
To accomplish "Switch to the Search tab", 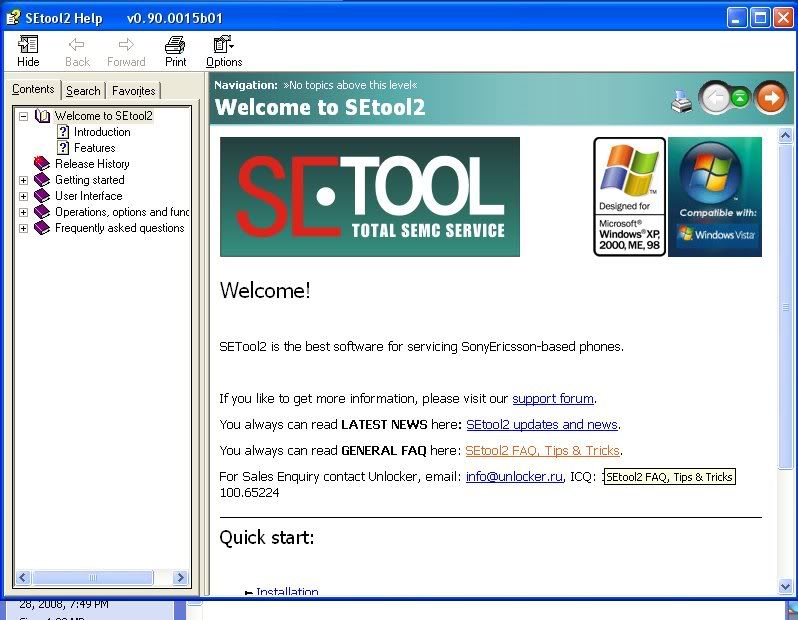I will click(x=83, y=91).
